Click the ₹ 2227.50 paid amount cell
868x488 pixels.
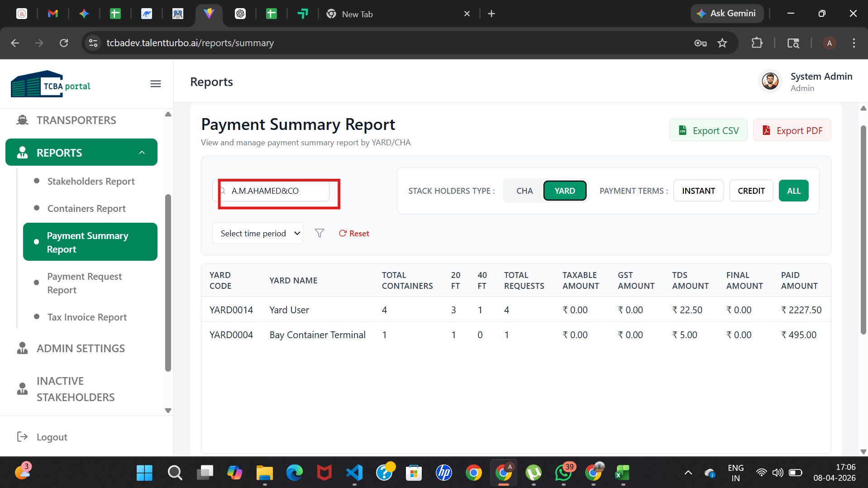[x=801, y=310]
